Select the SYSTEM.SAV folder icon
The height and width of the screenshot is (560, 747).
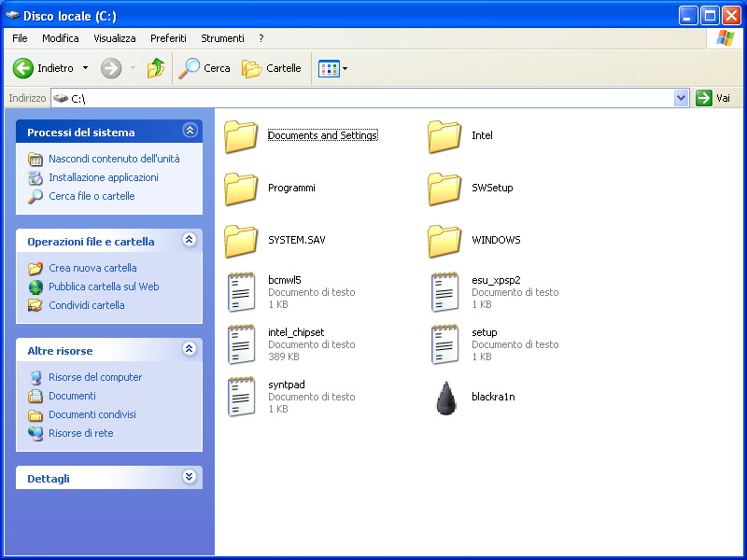pyautogui.click(x=241, y=241)
